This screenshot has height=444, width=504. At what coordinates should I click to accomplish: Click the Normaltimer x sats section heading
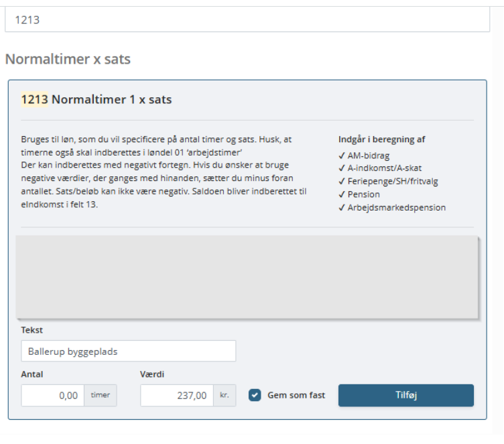click(x=68, y=59)
